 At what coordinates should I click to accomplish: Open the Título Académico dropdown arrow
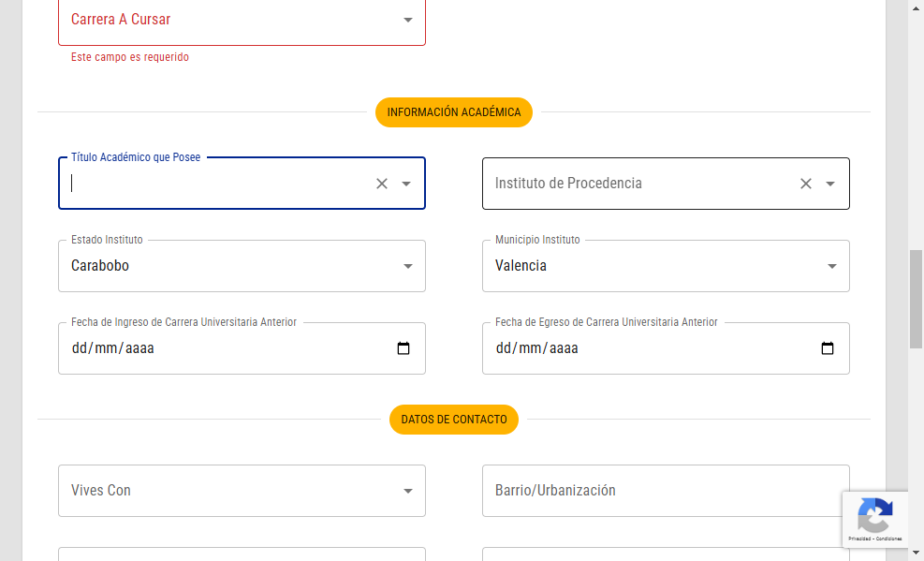(406, 184)
